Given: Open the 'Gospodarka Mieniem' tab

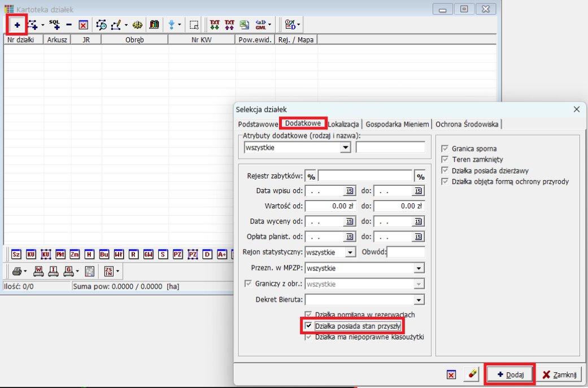Looking at the screenshot, I should click(397, 124).
